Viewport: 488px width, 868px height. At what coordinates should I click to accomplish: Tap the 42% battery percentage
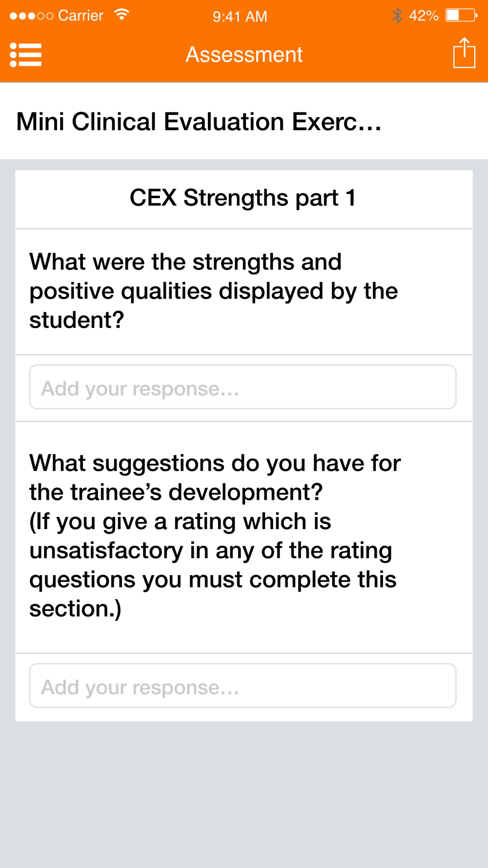[424, 16]
